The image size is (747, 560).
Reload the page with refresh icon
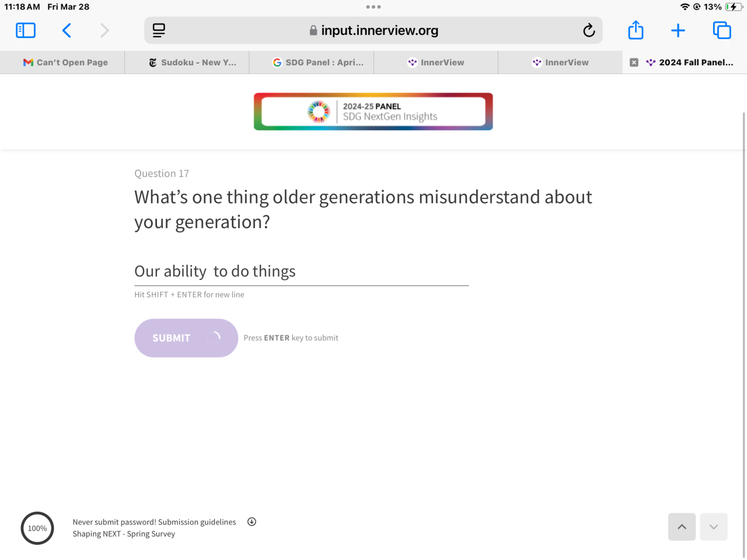point(589,30)
